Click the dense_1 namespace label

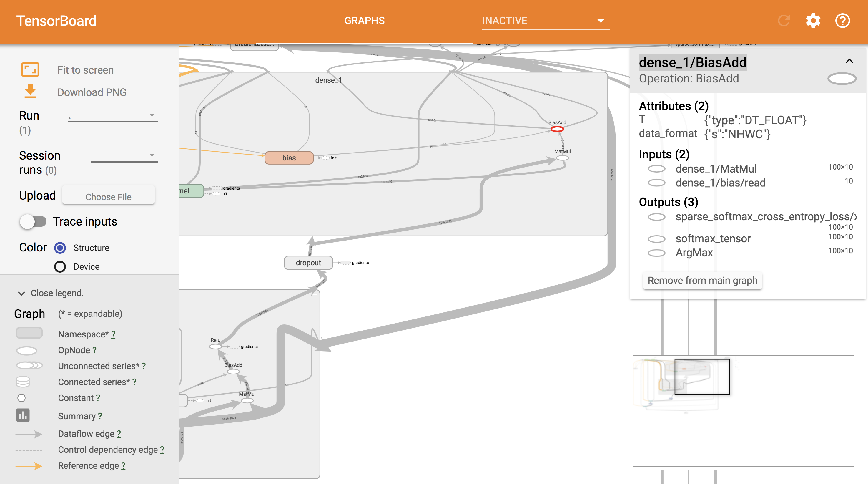[x=328, y=80]
